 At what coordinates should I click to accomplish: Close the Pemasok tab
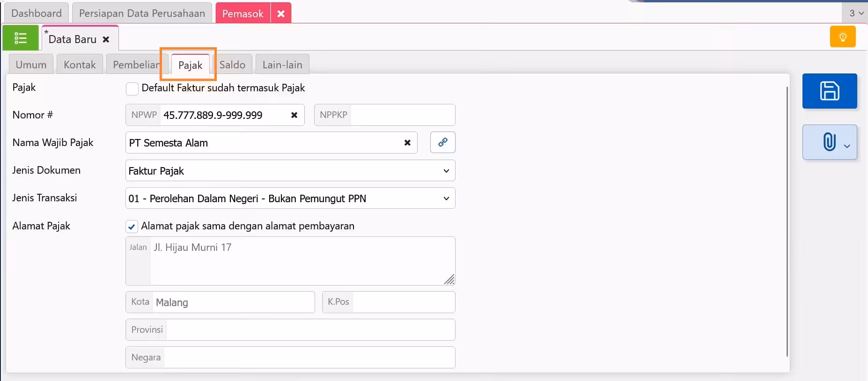[x=281, y=14]
